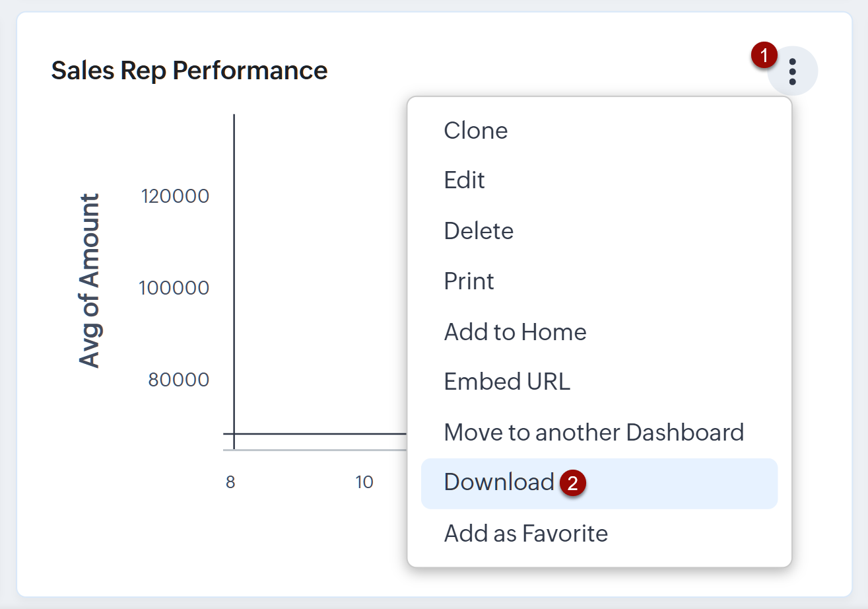
Task: Click Download in the options menu
Action: (499, 483)
